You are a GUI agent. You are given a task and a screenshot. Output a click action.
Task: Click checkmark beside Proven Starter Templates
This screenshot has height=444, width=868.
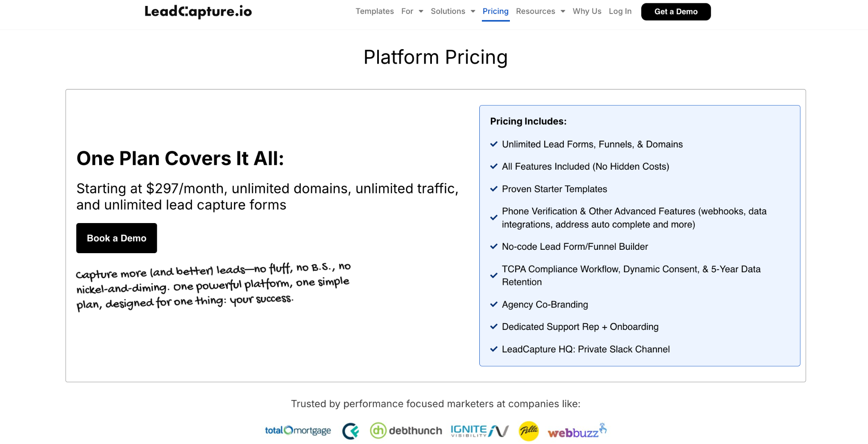[494, 189]
